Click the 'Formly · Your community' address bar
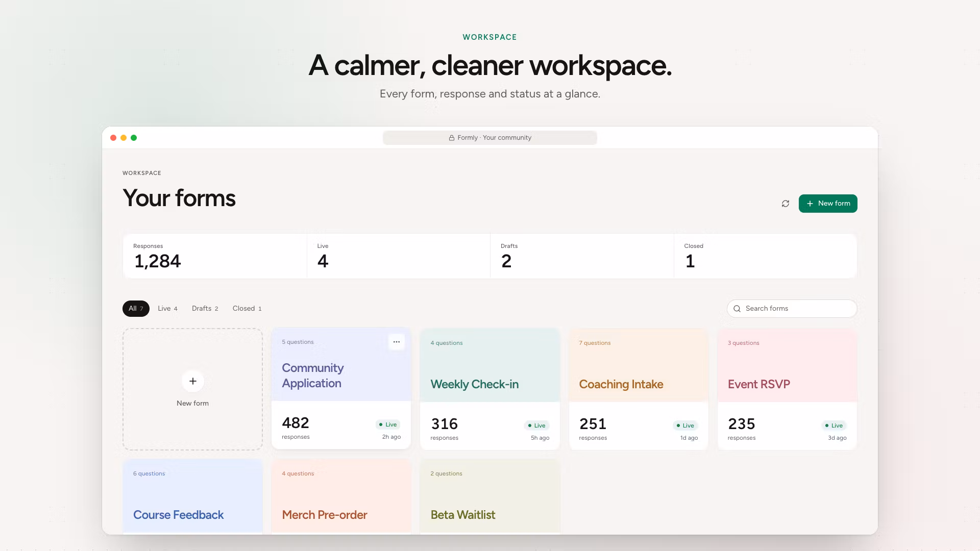This screenshot has width=980, height=551. pos(490,138)
